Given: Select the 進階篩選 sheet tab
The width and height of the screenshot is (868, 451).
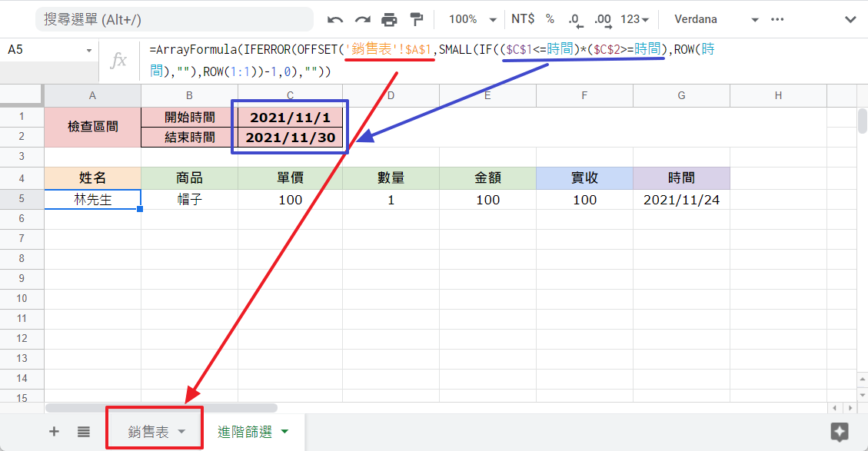Looking at the screenshot, I should [x=244, y=432].
